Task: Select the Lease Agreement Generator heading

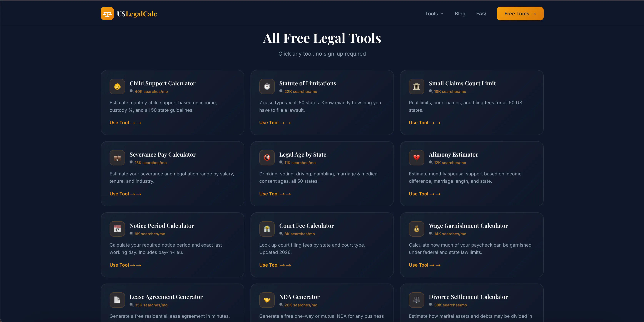Action: coord(166,297)
